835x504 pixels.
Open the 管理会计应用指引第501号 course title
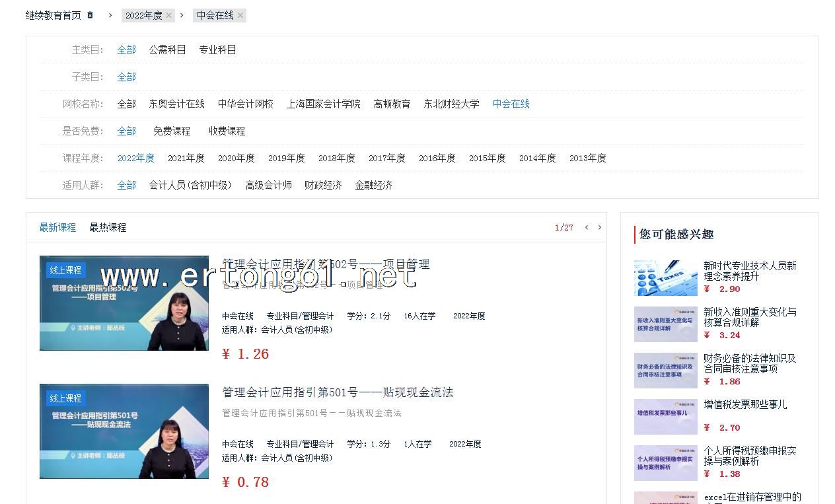338,392
